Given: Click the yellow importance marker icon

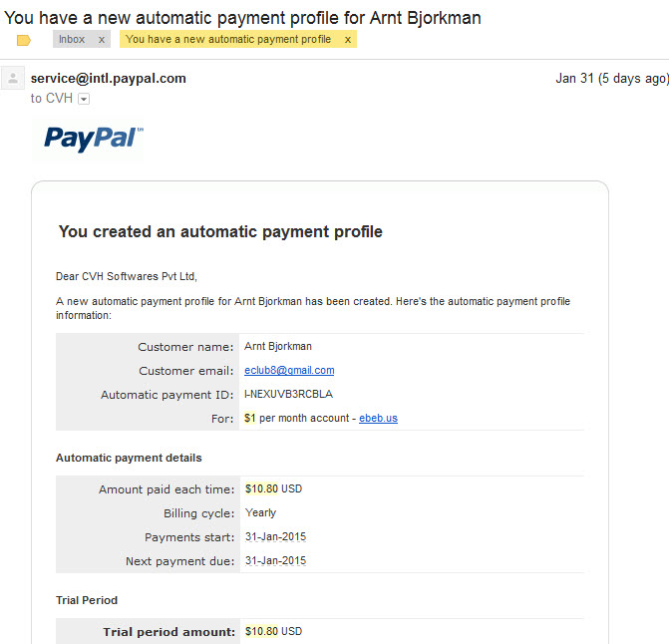Looking at the screenshot, I should coord(24,40).
